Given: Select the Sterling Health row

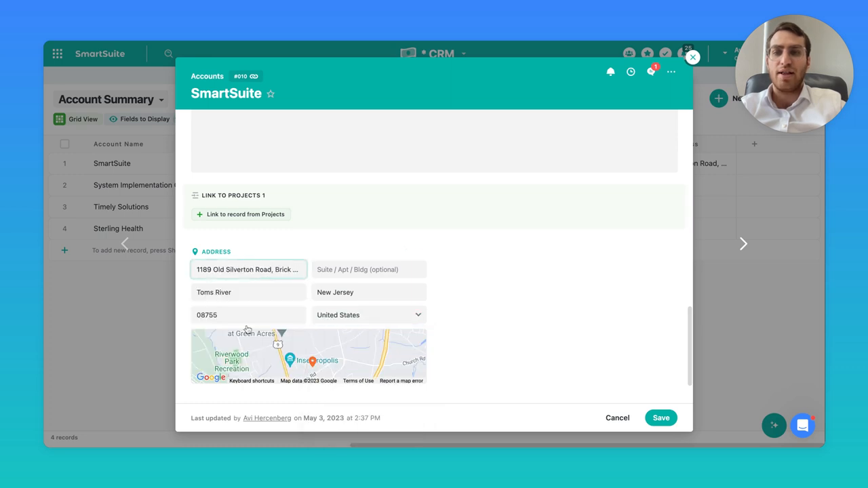Looking at the screenshot, I should [x=118, y=228].
